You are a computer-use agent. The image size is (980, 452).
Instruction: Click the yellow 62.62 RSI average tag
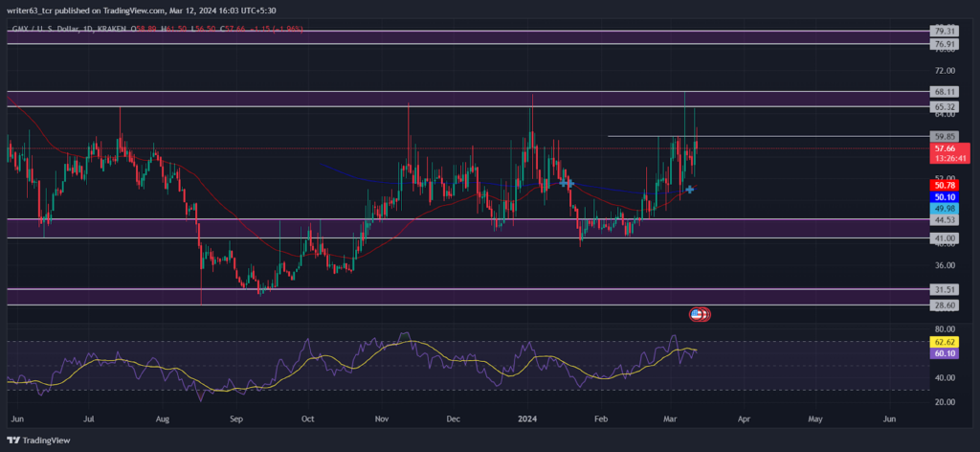(944, 342)
